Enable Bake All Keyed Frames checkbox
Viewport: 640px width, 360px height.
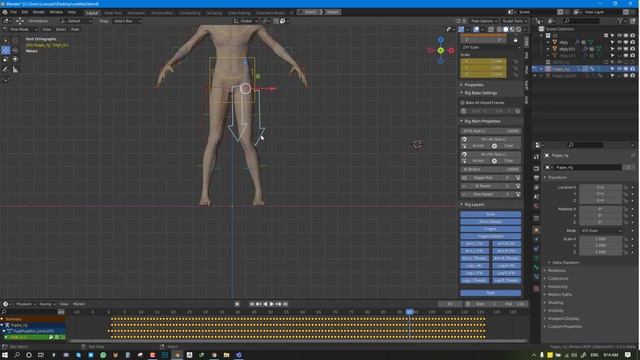462,103
